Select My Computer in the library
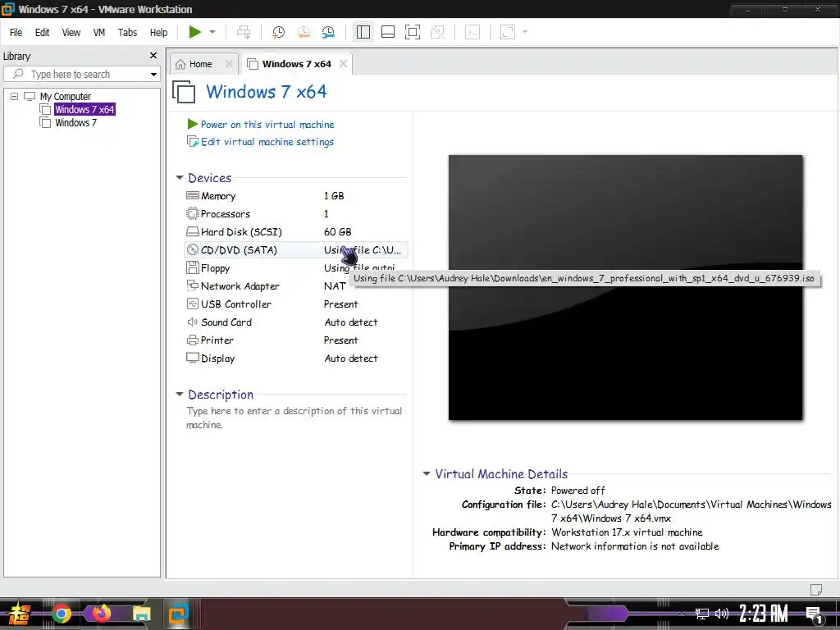This screenshot has width=840, height=630. point(66,97)
